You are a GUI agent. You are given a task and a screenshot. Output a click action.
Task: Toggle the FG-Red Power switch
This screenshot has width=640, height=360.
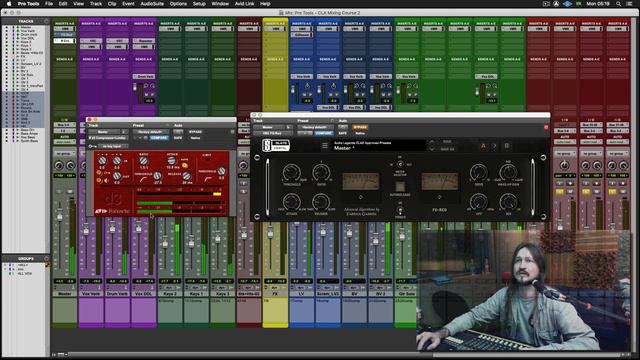400,210
